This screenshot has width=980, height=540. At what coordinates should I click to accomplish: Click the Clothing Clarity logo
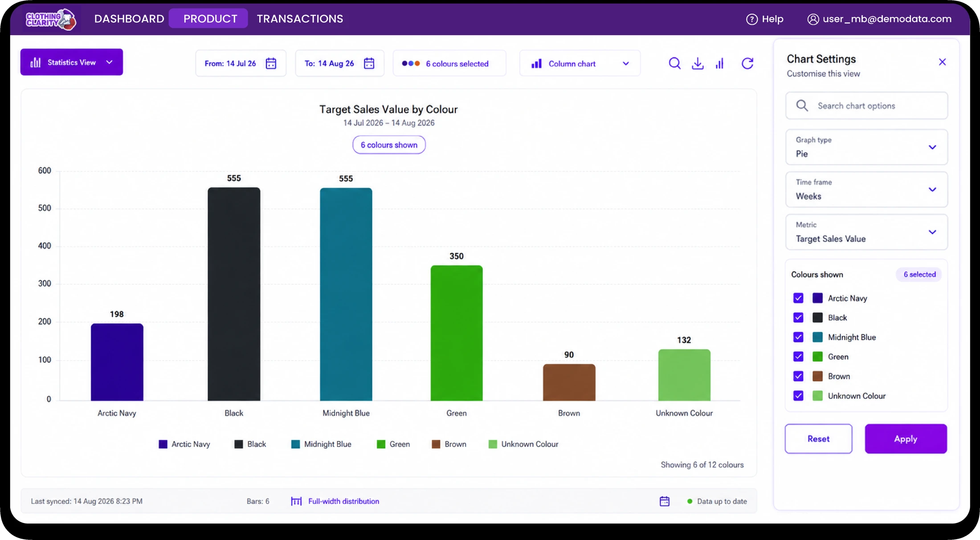[x=50, y=19]
